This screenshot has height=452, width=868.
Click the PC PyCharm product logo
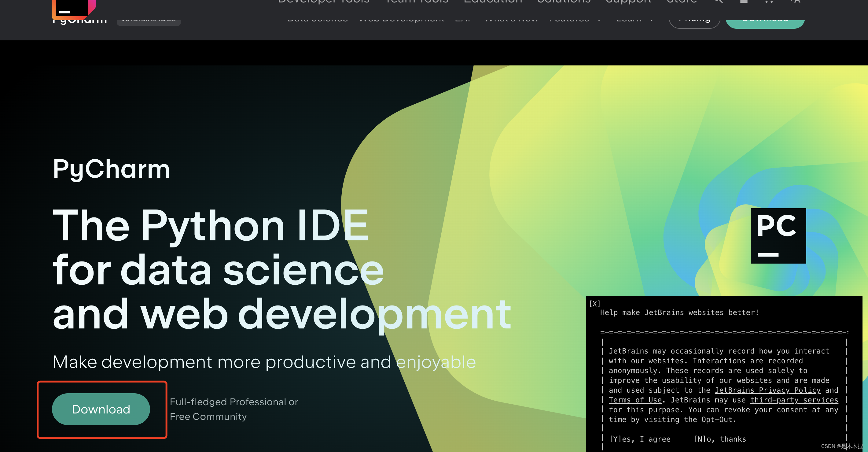tap(778, 235)
